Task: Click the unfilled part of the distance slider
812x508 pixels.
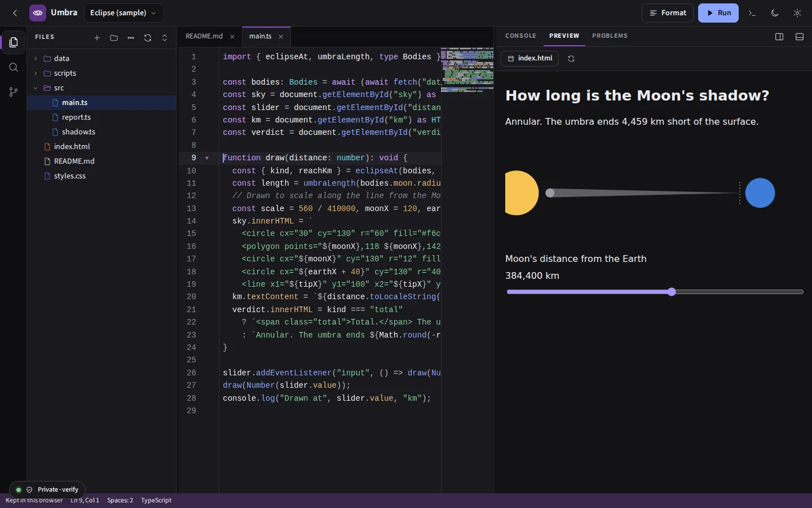Action: (739, 292)
